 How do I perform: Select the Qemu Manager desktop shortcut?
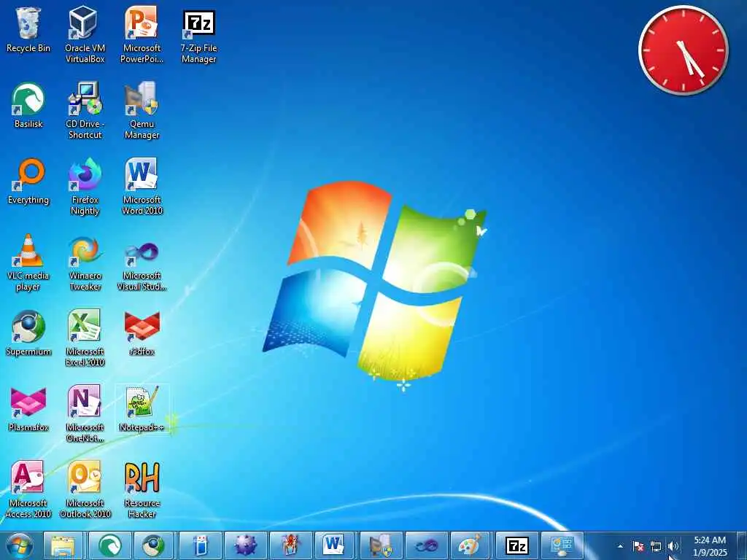(142, 111)
